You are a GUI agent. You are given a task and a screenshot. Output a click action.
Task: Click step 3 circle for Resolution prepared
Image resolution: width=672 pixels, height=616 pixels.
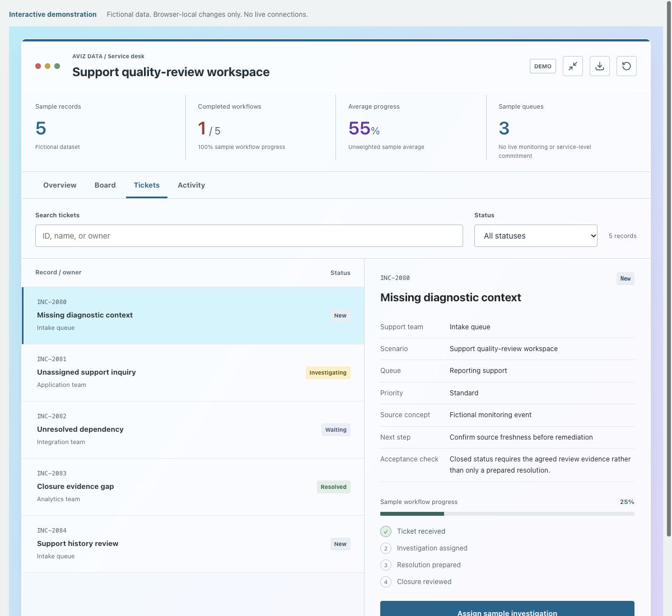[x=386, y=565]
